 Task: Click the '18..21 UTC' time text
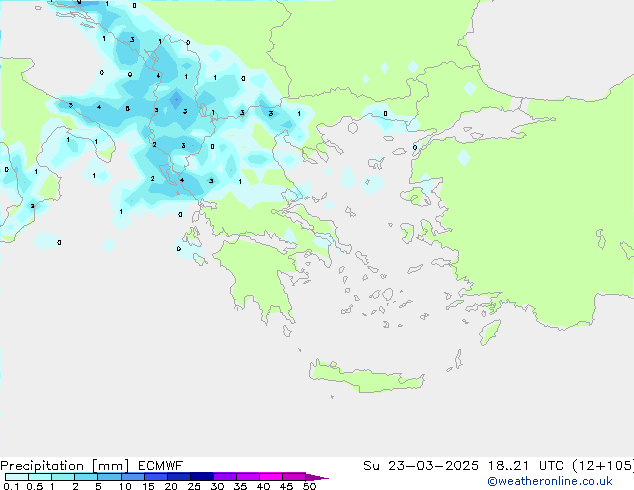click(x=525, y=466)
